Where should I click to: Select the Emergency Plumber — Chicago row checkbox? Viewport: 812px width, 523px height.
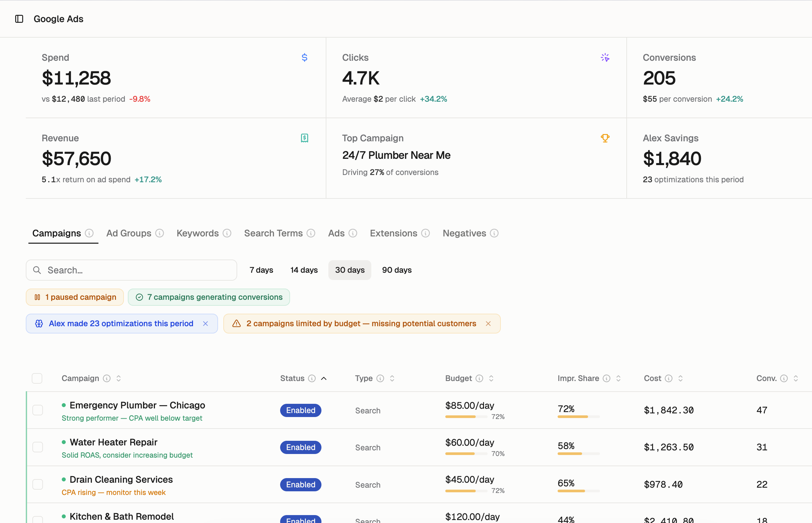coord(37,410)
